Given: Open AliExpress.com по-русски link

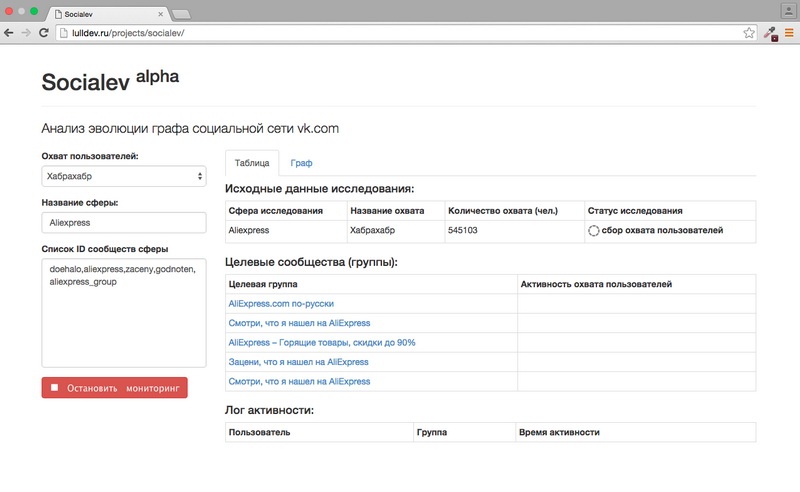Looking at the screenshot, I should (x=281, y=304).
